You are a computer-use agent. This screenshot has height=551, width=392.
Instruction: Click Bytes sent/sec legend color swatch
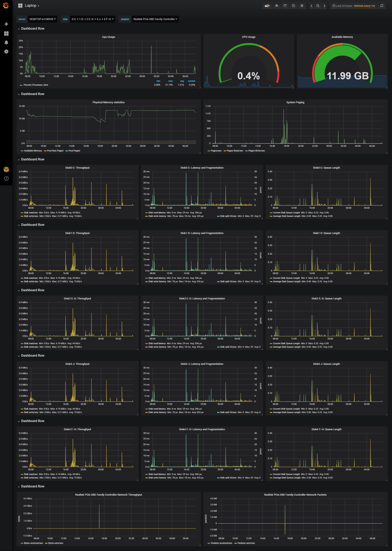tap(46, 543)
